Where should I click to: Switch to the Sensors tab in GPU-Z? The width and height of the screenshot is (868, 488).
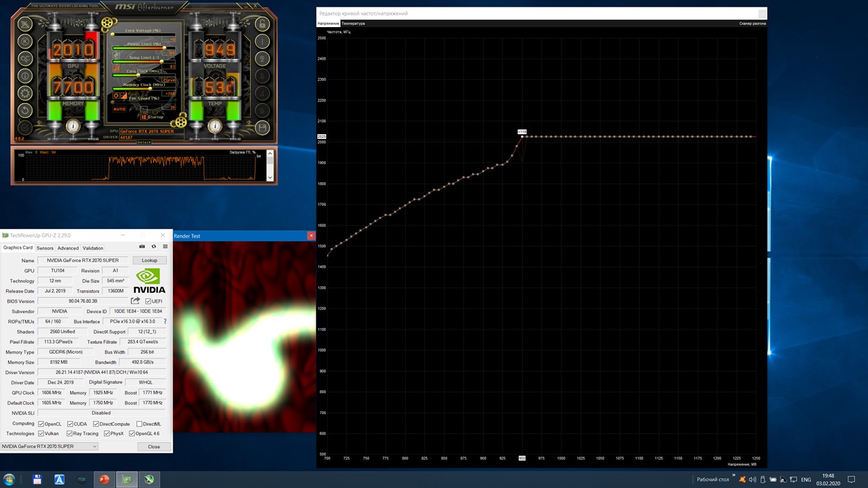click(45, 248)
